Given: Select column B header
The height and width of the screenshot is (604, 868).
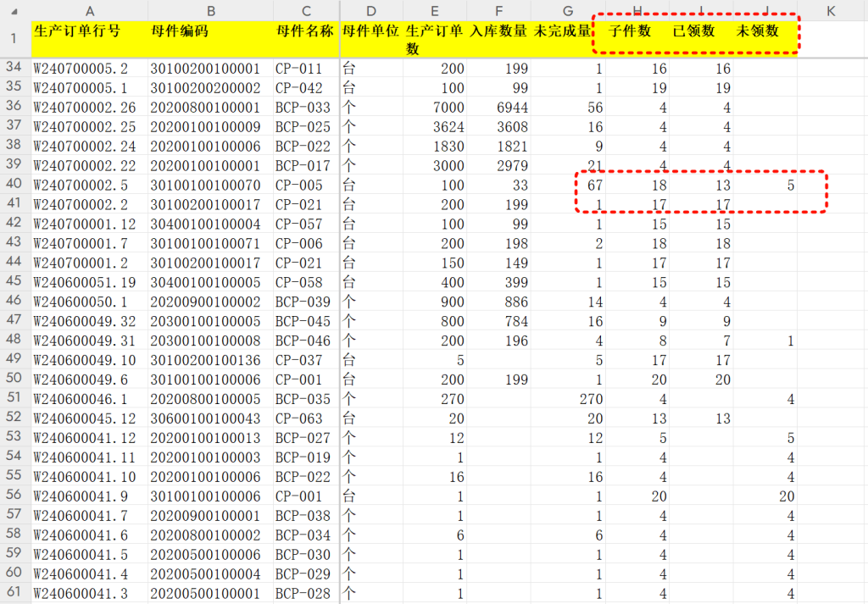Looking at the screenshot, I should point(211,11).
